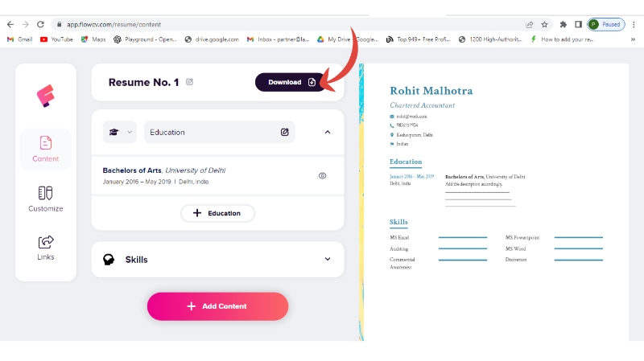Collapse the Education section
644x361 pixels.
(x=328, y=132)
